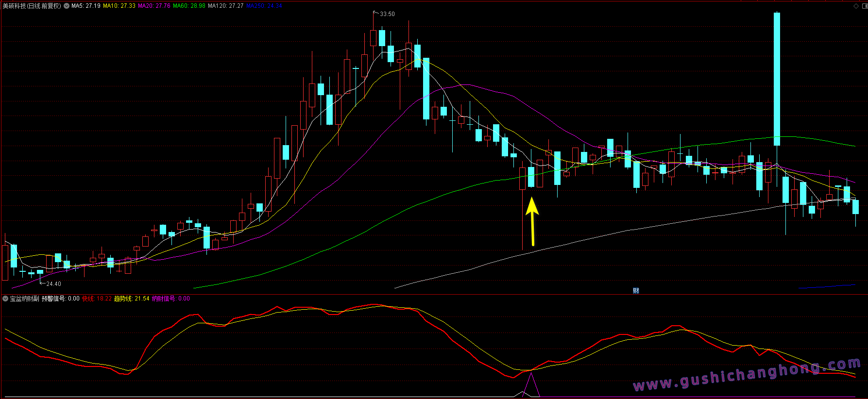Click the 财 marker on the time axis

(636, 290)
